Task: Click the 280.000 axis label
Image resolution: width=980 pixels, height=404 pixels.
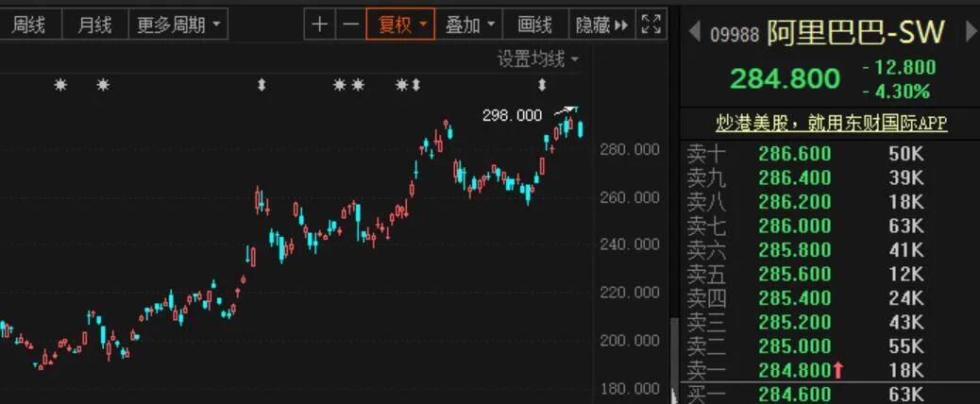Action: [630, 149]
